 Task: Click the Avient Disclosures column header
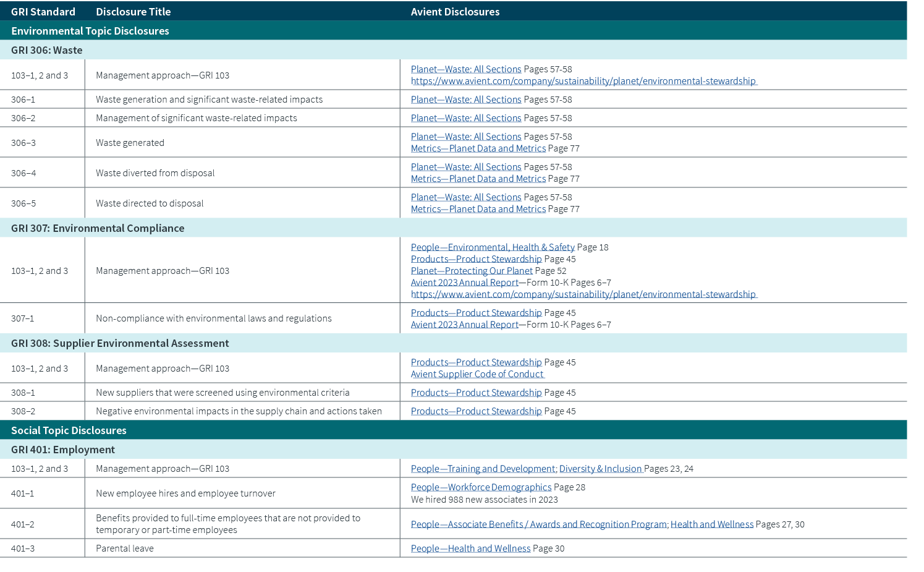click(x=455, y=11)
